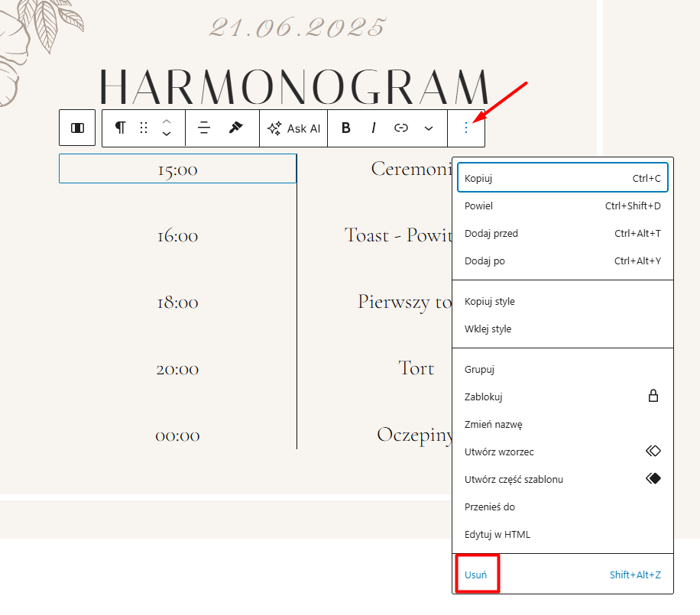
Task: Click Usuń to delete the block
Action: coord(477,575)
